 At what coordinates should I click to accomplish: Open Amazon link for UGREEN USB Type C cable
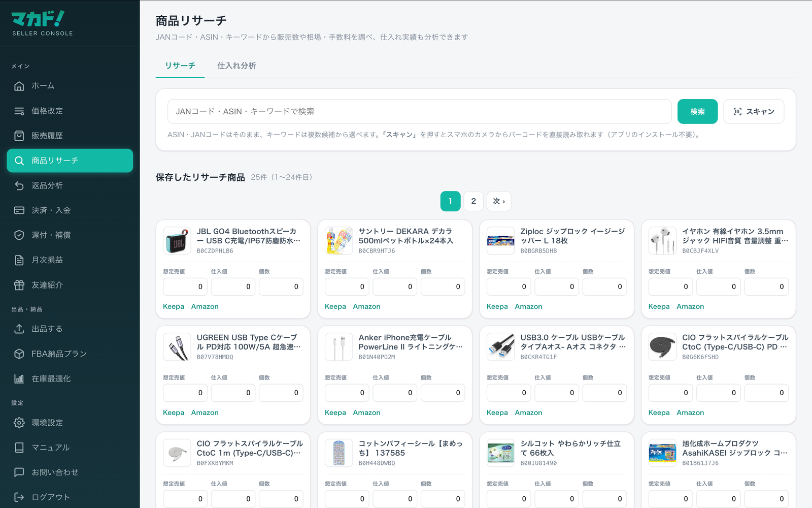coord(205,412)
